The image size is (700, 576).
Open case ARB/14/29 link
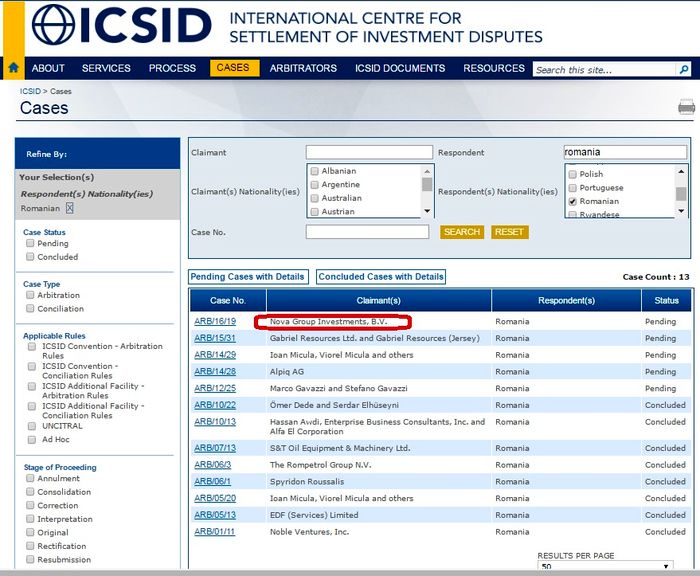(215, 355)
